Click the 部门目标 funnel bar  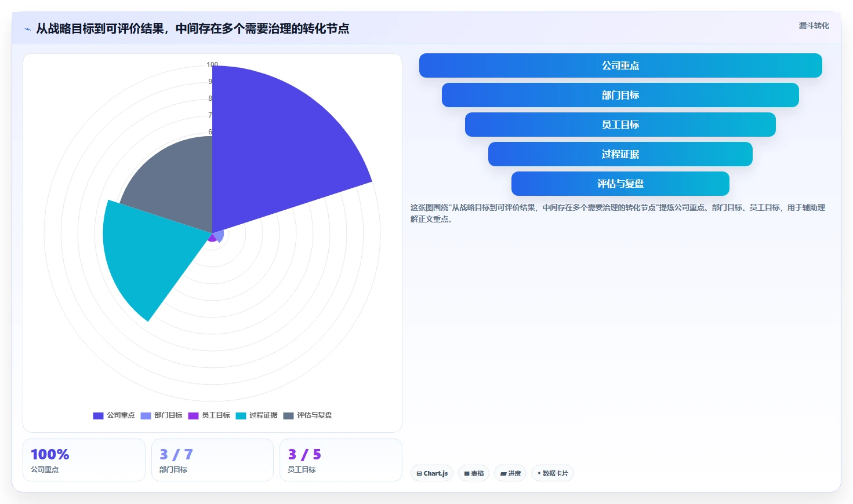coord(620,95)
